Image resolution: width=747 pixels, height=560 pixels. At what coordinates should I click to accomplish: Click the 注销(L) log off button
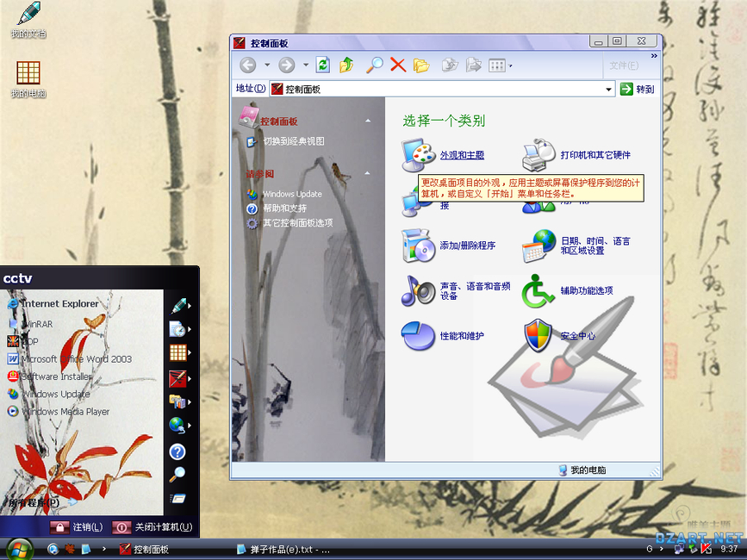(x=77, y=527)
